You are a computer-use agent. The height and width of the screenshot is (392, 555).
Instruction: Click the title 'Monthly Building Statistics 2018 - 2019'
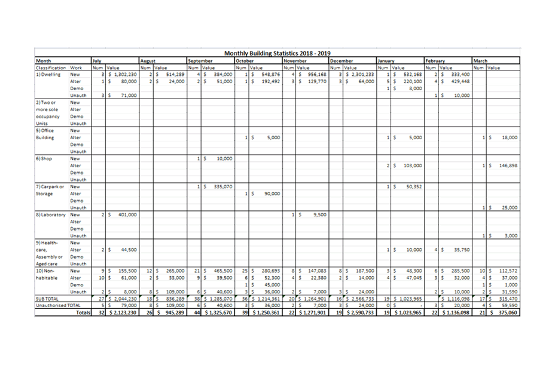277,53
